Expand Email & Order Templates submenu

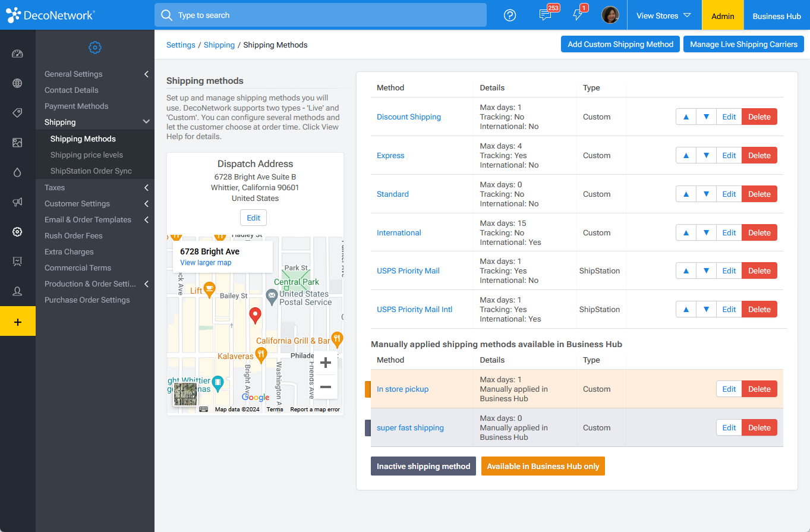pyautogui.click(x=146, y=220)
